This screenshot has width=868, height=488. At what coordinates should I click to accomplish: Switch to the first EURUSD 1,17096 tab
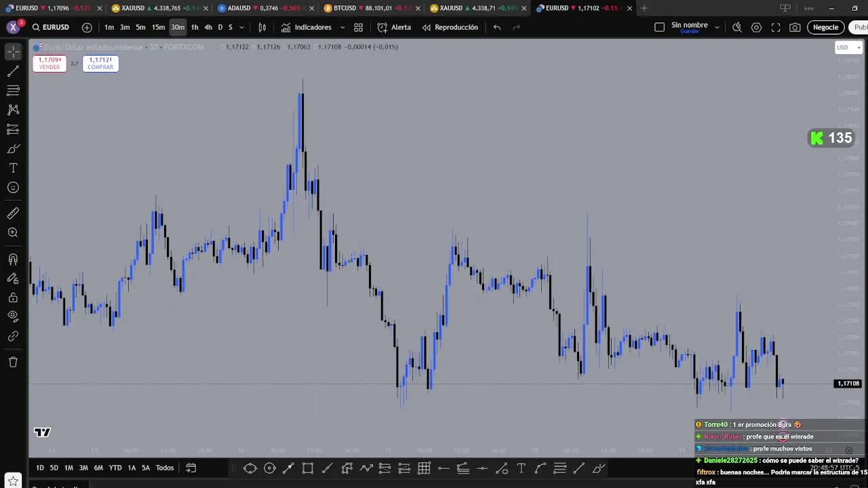(49, 8)
